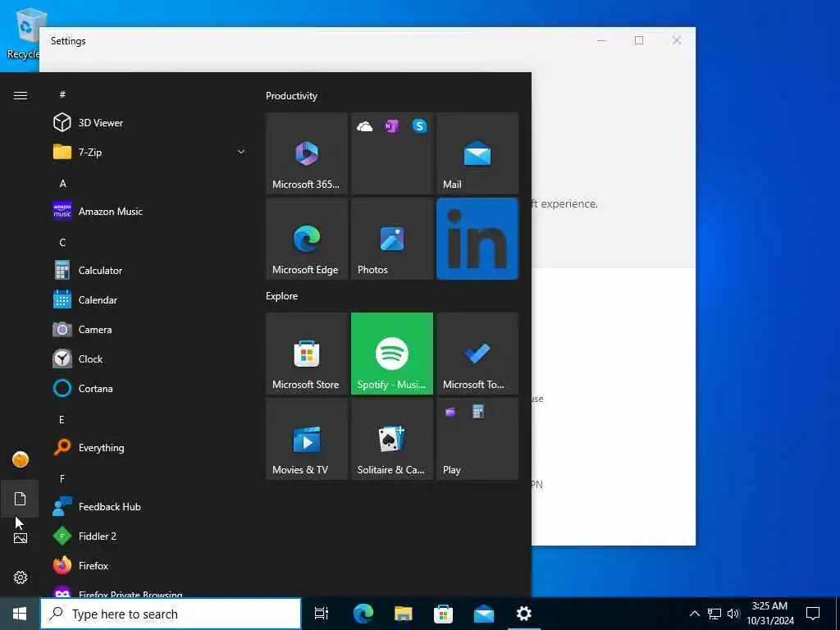Open the Solitaire & Casual Games tile
Viewport: 840px width, 630px height.
392,439
